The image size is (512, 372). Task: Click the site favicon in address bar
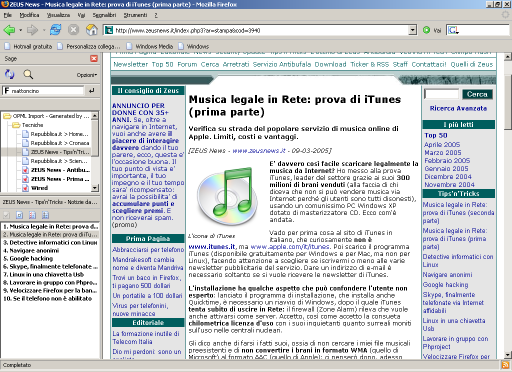point(109,30)
